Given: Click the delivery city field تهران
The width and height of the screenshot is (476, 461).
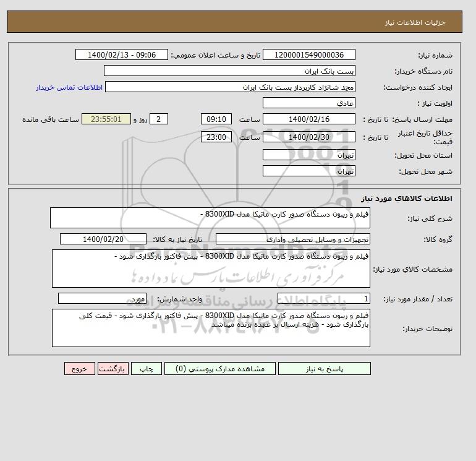Looking at the screenshot, I should pyautogui.click(x=308, y=171).
